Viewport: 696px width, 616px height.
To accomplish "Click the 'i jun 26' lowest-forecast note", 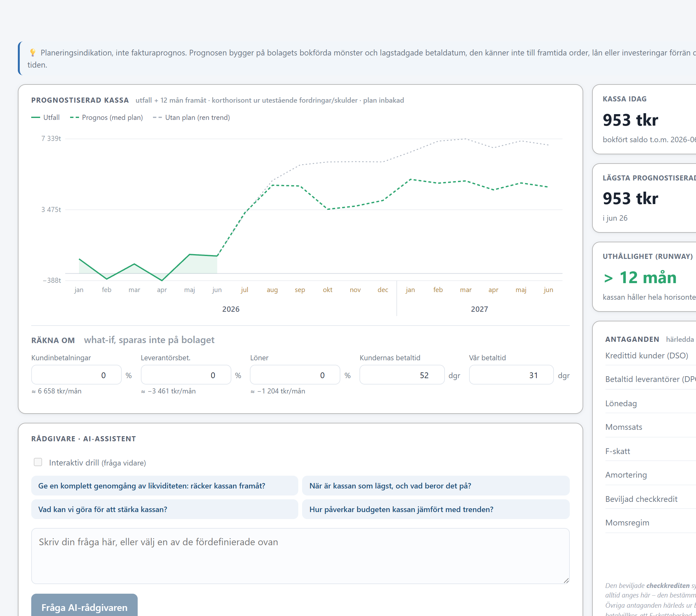I will (x=615, y=218).
